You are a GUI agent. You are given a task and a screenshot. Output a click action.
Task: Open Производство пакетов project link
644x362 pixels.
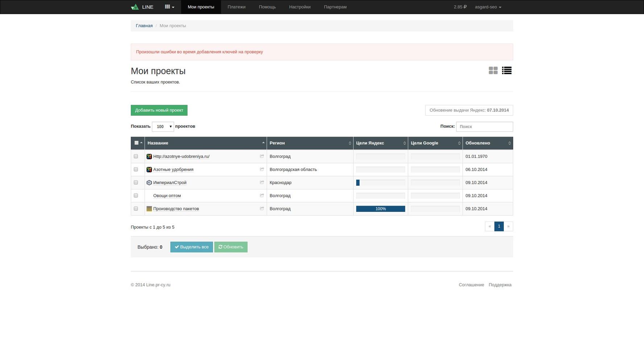coord(176,209)
